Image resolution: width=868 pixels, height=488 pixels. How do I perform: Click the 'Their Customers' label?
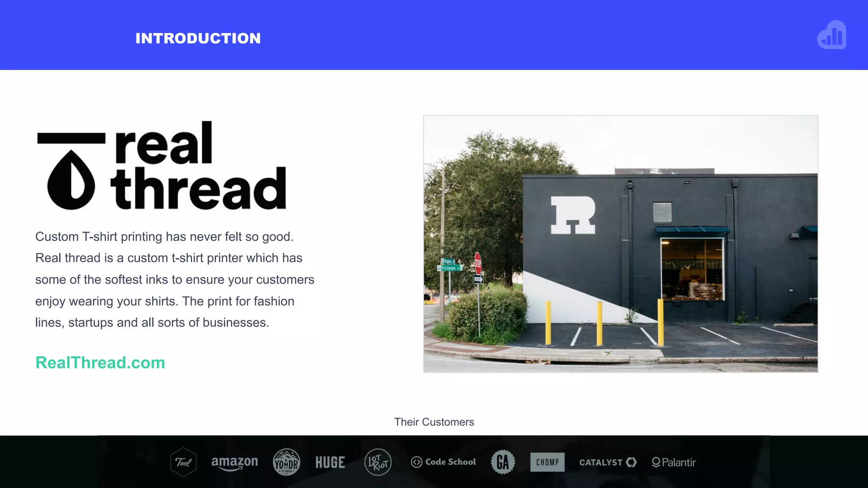pos(434,422)
